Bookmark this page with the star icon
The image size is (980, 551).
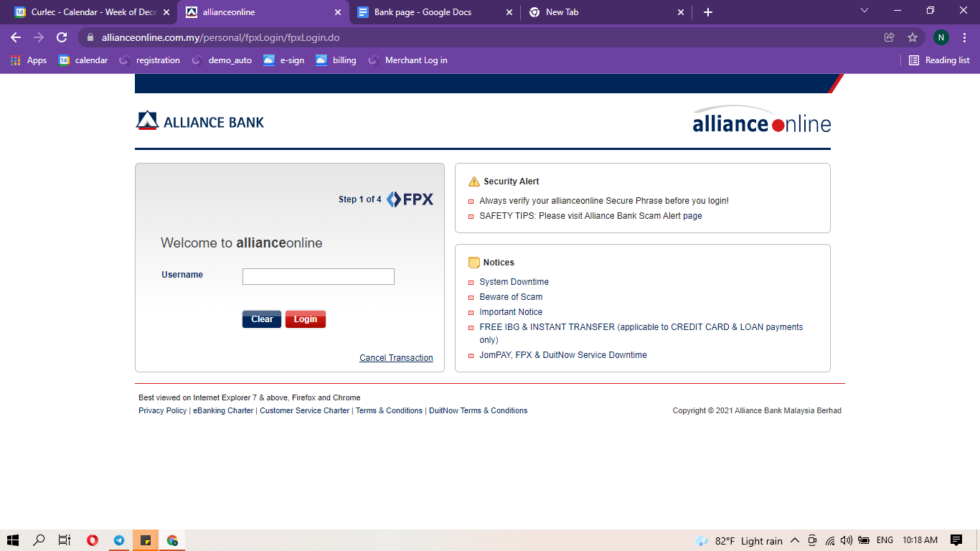click(x=913, y=37)
